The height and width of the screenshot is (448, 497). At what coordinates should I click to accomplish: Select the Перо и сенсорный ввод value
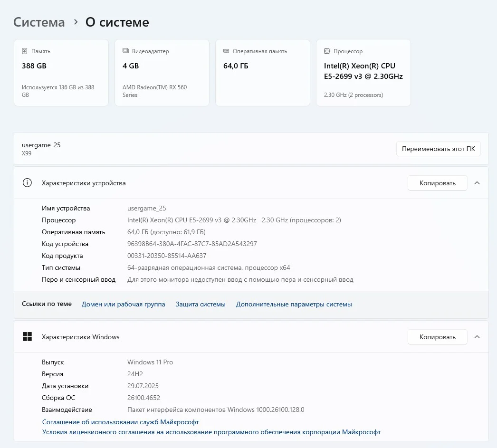(240, 280)
